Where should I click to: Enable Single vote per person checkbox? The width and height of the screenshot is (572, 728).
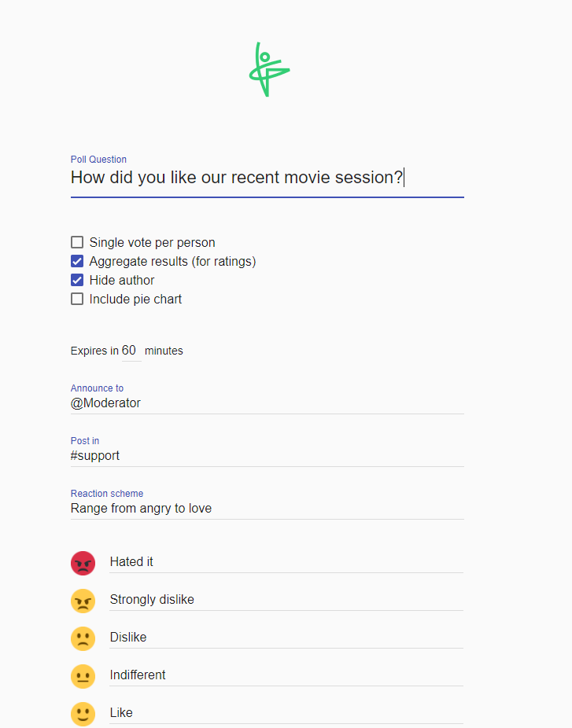pyautogui.click(x=77, y=242)
